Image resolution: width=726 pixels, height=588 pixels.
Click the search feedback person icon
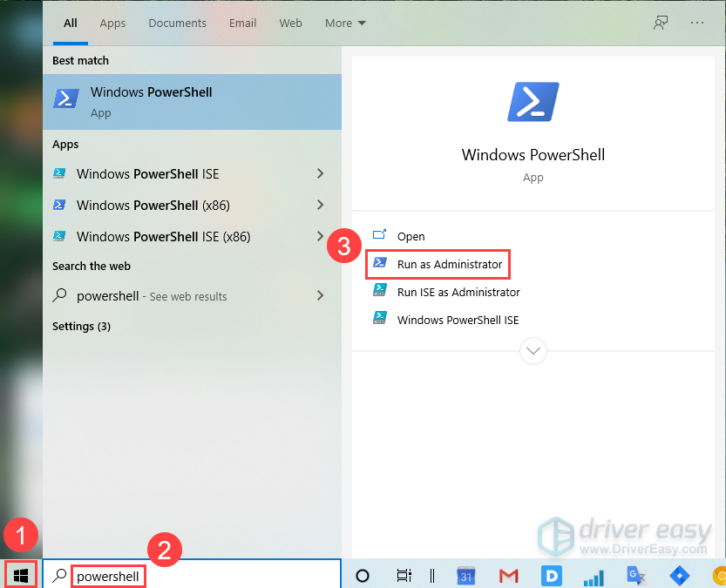[661, 23]
